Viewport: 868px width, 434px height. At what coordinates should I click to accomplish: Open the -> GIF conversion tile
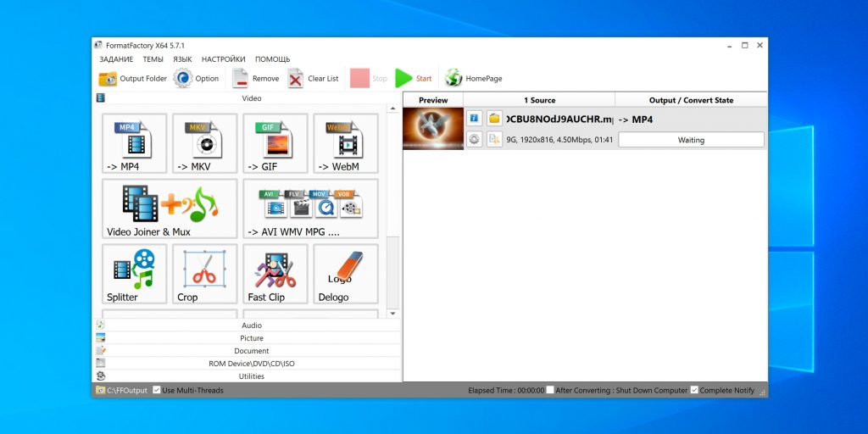275,143
